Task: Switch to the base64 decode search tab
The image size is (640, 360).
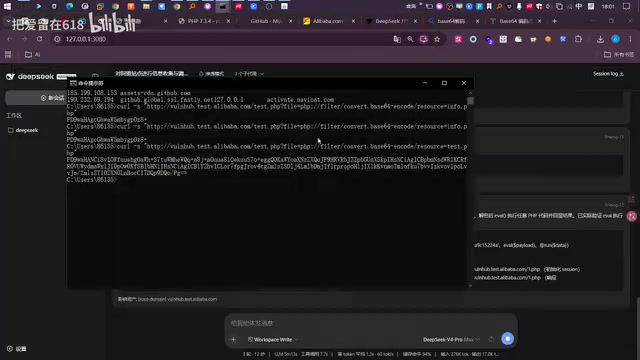Action: point(453,21)
